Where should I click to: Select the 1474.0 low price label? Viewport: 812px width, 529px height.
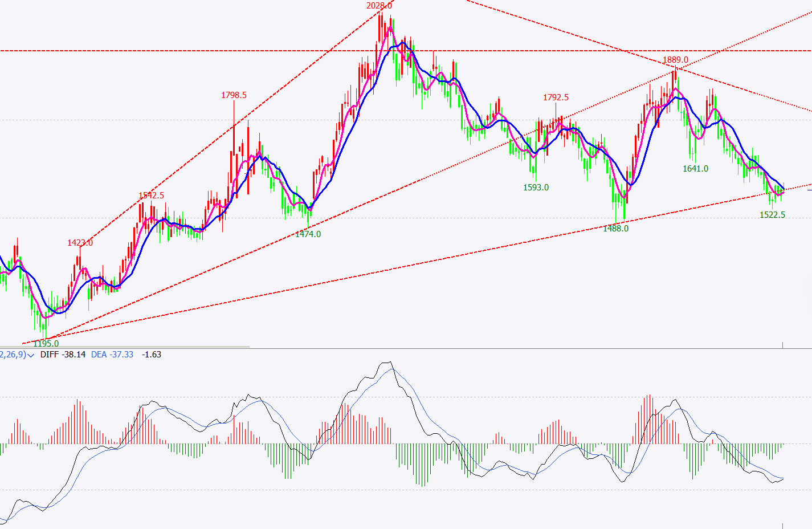[x=308, y=234]
